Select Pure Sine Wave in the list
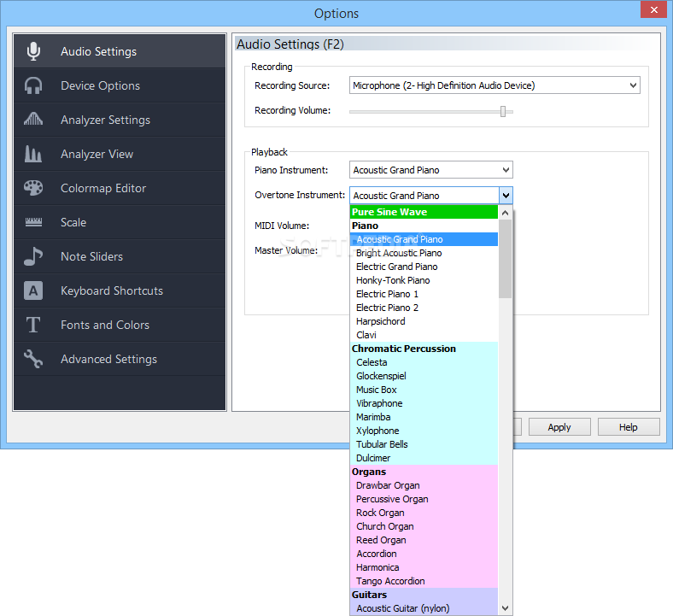Viewport: 673px width, 616px height. 424,212
